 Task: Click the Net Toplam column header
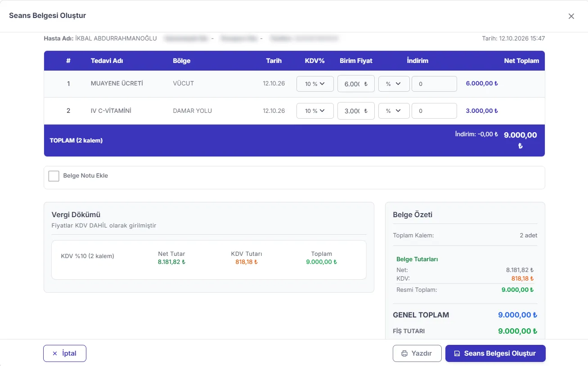tap(521, 61)
